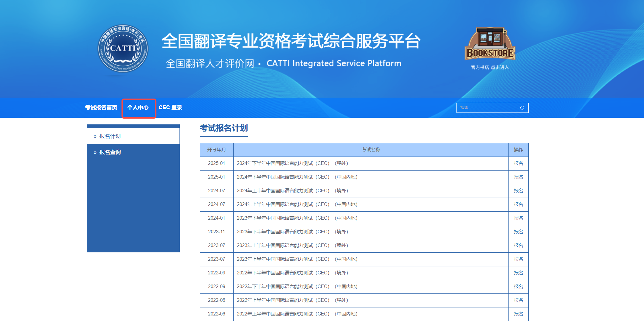The height and width of the screenshot is (325, 644).
Task: Click 2024年上半年中国国际语言能力测试 (境外) exam name
Action: click(292, 191)
